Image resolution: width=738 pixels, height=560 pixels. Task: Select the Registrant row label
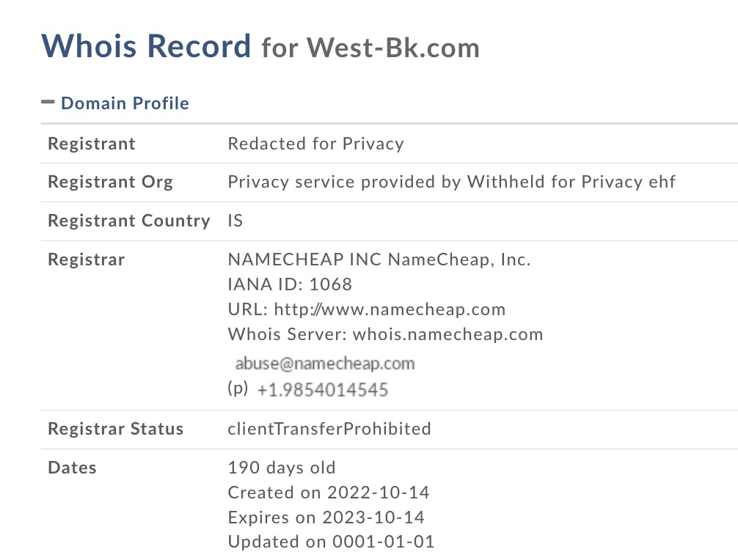pos(92,144)
